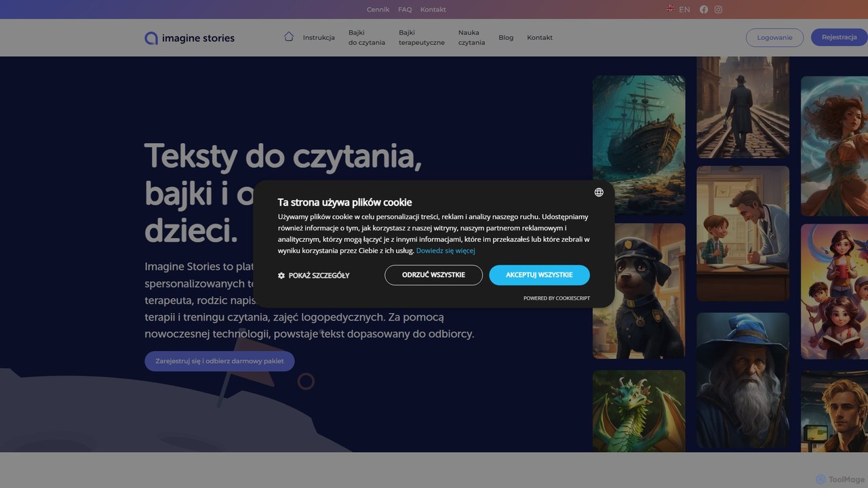Screen dimensions: 868x488
Task: Follow the Dowiedz się więcej link
Action: [446, 251]
